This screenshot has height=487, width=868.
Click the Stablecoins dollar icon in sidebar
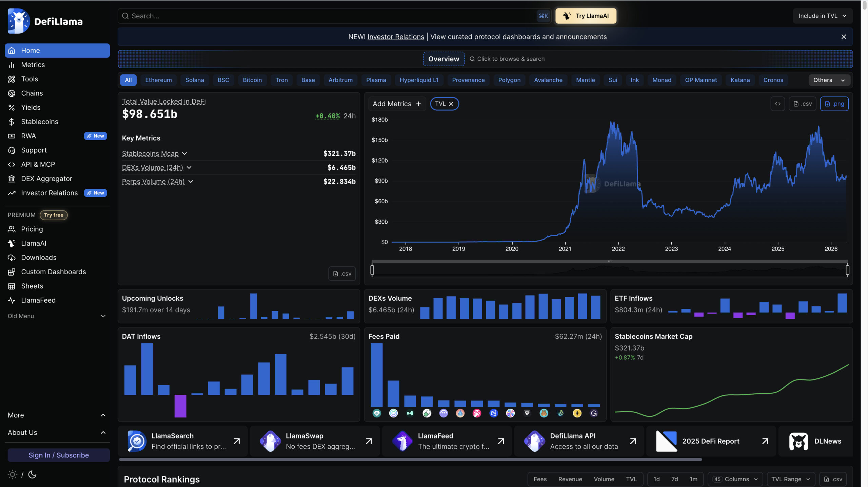(x=12, y=121)
